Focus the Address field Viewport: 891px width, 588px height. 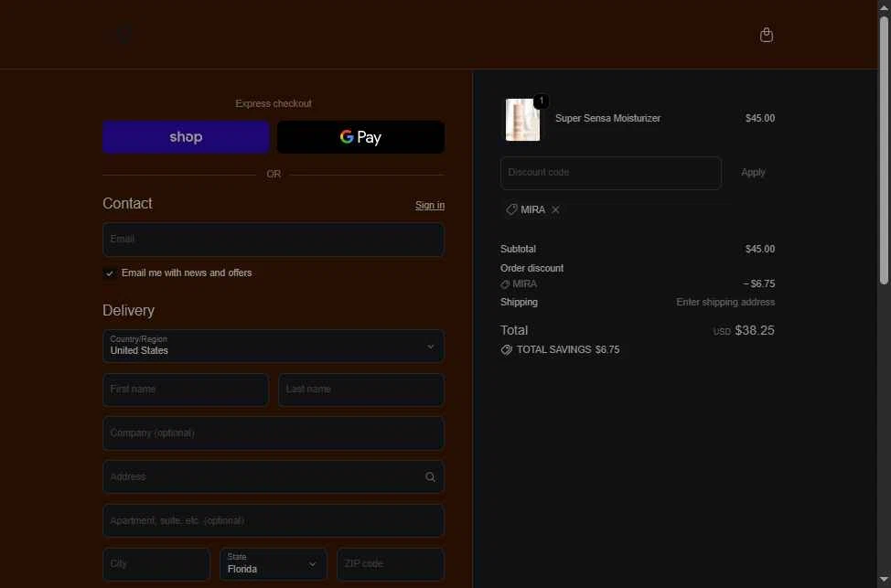point(274,477)
